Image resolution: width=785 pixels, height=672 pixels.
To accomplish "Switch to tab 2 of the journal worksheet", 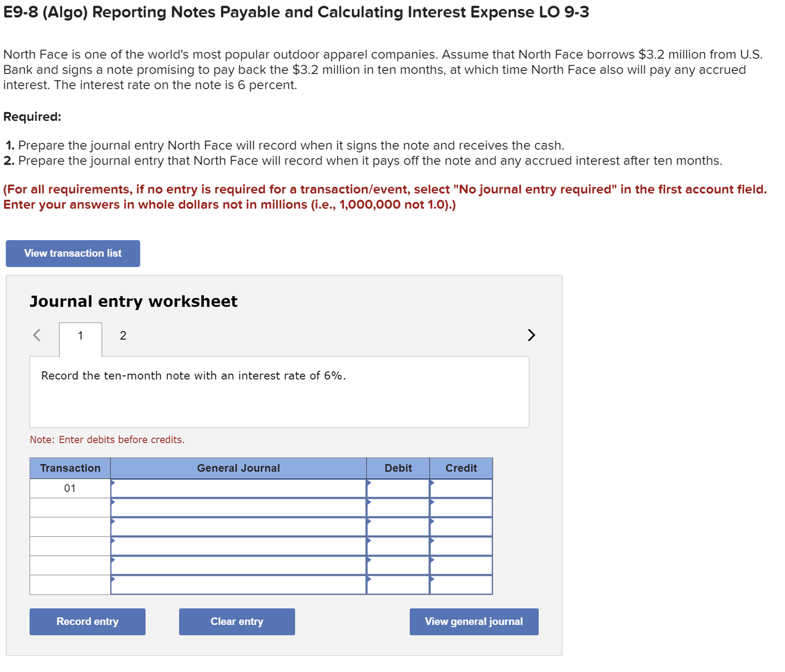I will click(x=122, y=335).
